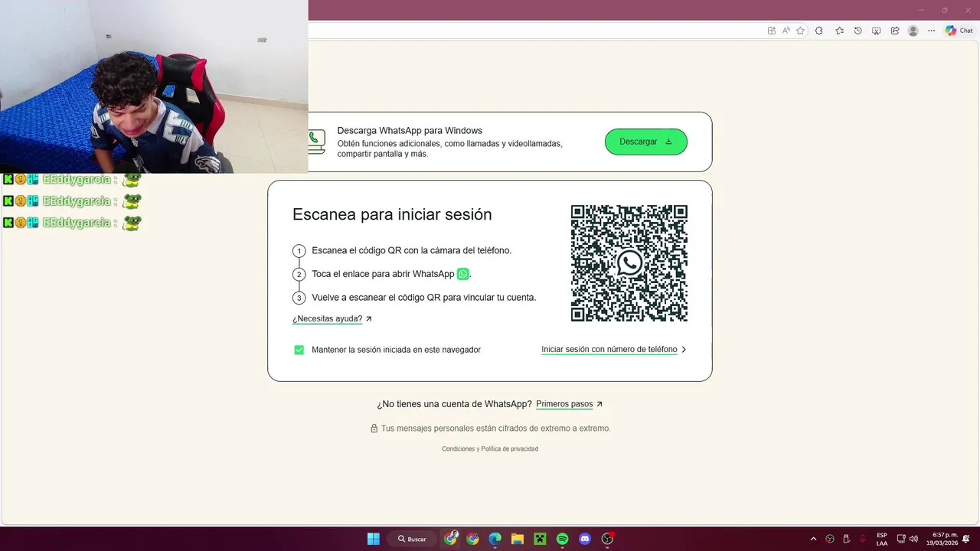Open first Chrome profile icon in taskbar
The image size is (980, 551).
[451, 539]
